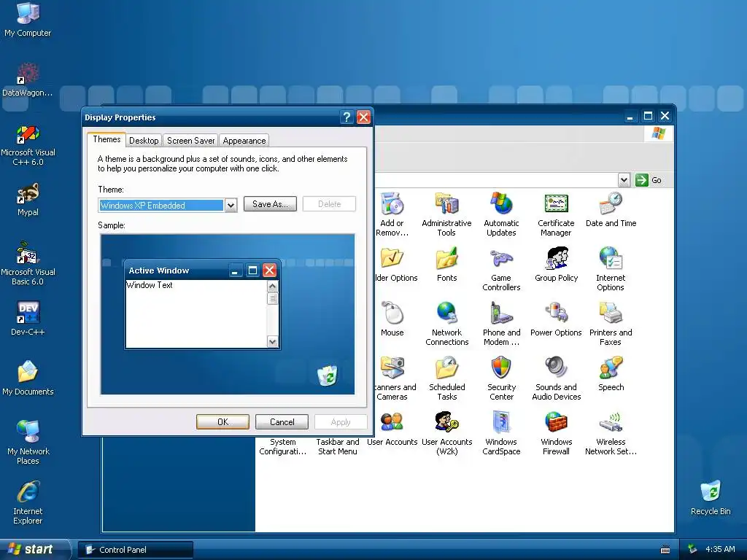Select Microsoft Visual Basic 6.0 shortcut
This screenshot has width=747, height=560.
28,253
